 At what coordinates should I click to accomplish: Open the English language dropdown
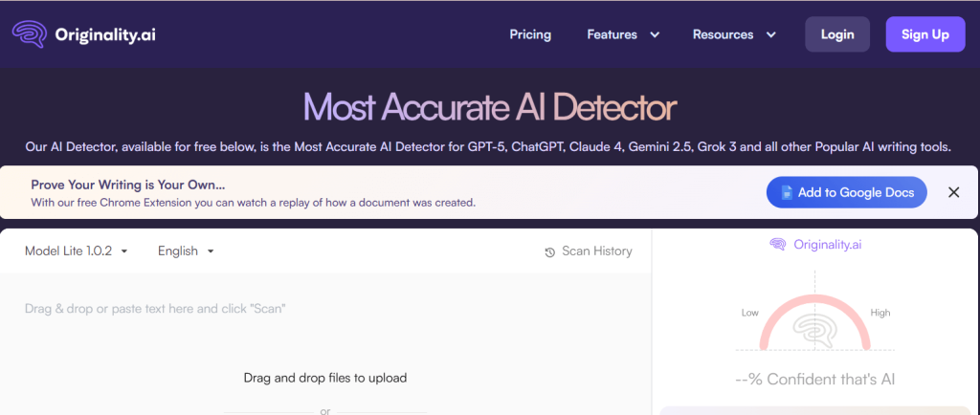[x=186, y=251]
